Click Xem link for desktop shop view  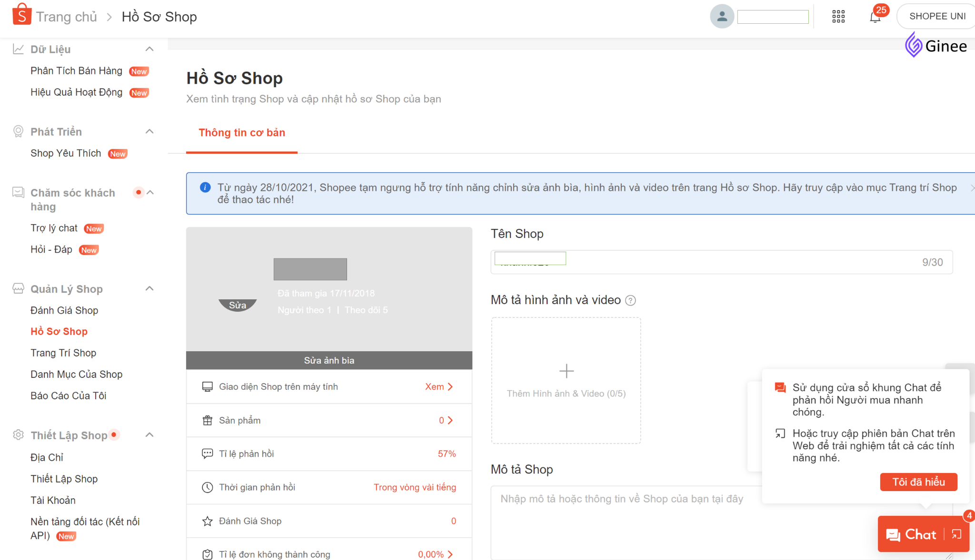[438, 387]
